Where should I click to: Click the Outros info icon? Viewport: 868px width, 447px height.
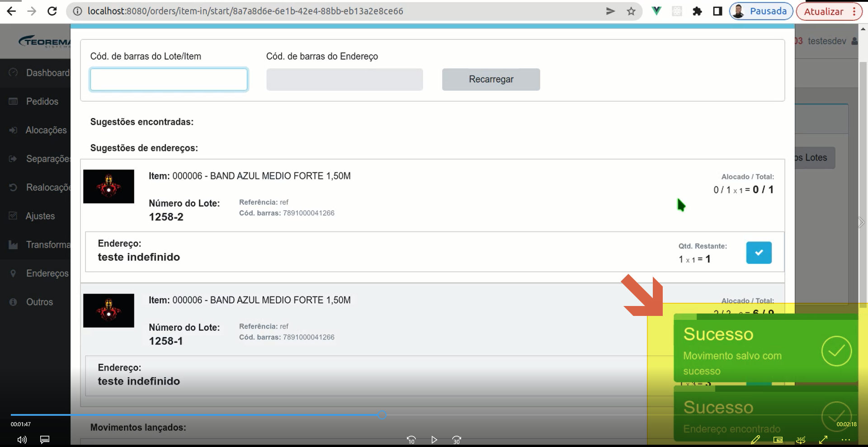click(x=13, y=302)
